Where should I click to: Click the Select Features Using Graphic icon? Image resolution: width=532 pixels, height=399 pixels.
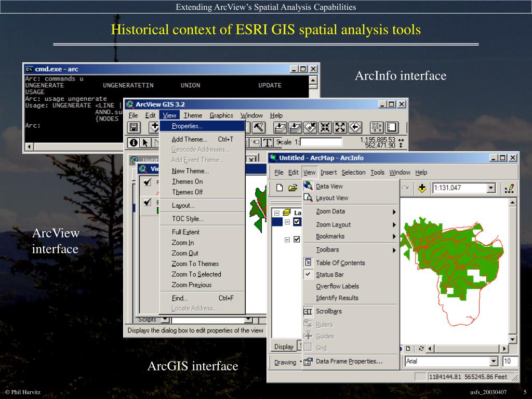coord(377,128)
